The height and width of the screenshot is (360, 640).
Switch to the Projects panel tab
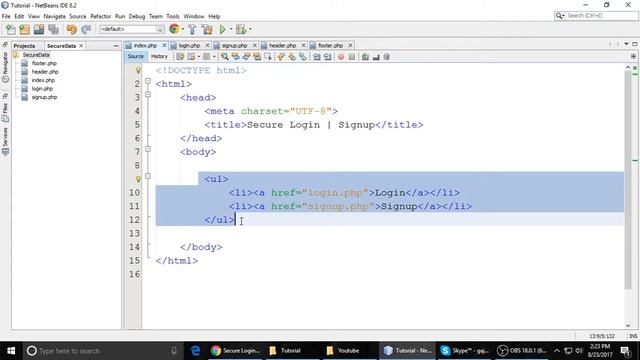24,46
